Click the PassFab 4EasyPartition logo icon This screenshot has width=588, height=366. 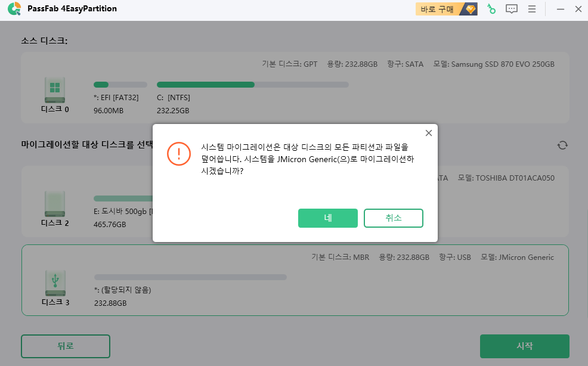click(x=14, y=8)
